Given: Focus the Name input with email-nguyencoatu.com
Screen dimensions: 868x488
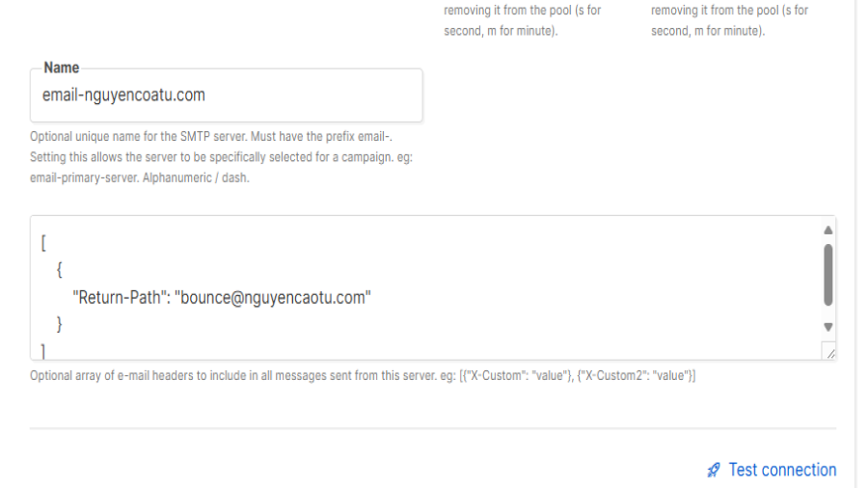Looking at the screenshot, I should 227,95.
